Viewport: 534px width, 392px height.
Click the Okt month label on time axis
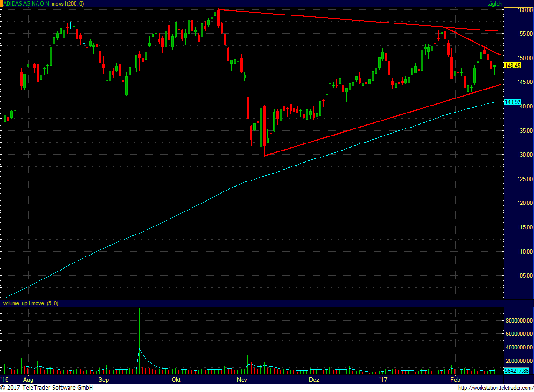pyautogui.click(x=176, y=380)
